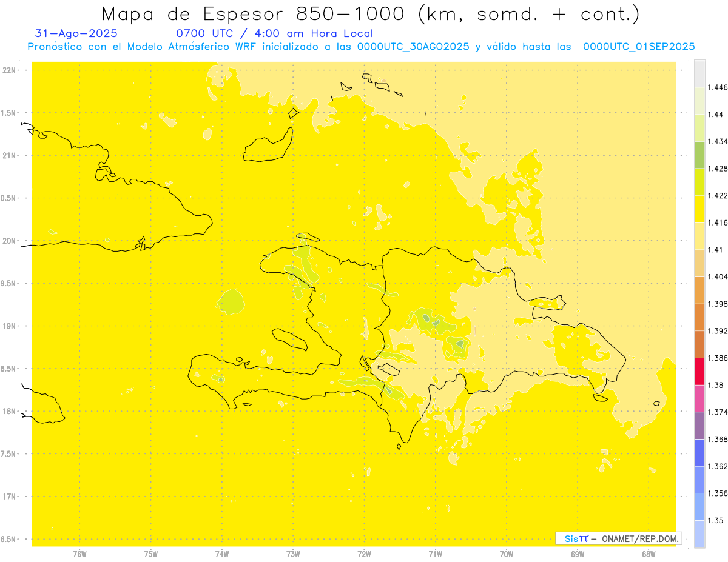
Task: Click the '75W' longitude label
Action: pos(151,554)
